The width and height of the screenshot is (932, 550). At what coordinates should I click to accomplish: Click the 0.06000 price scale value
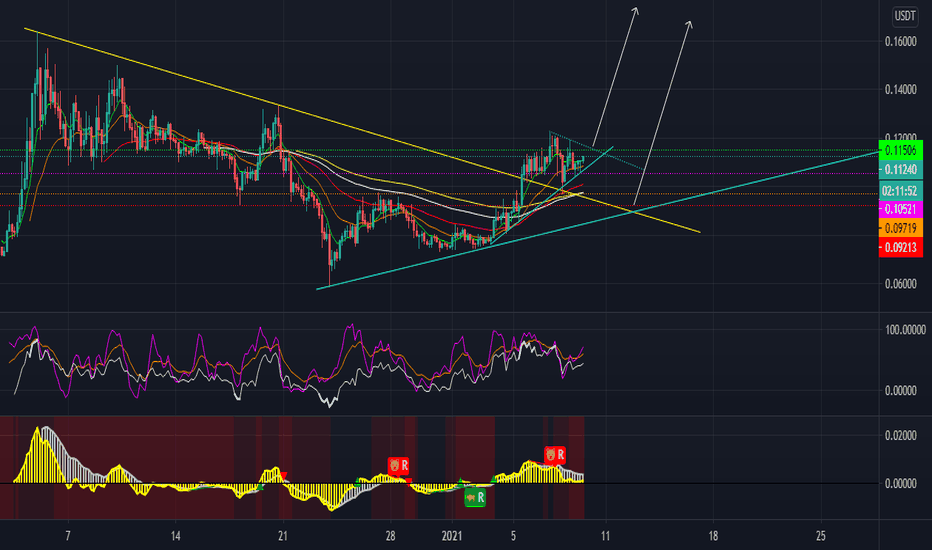click(x=900, y=284)
